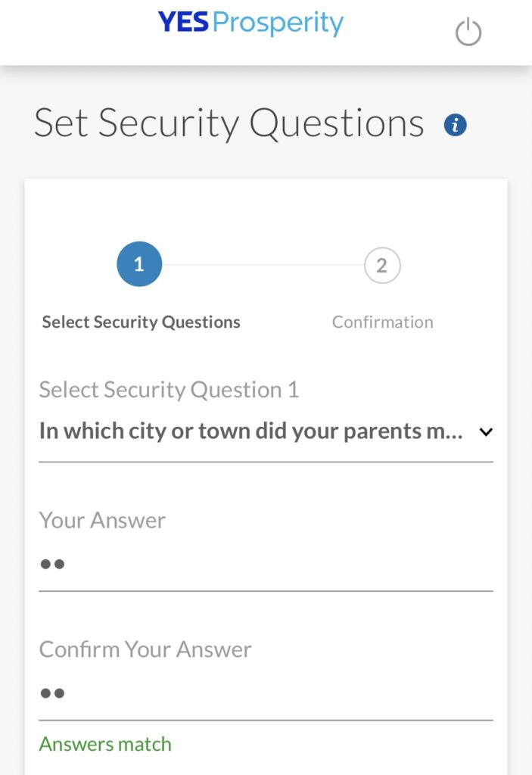Click the Answers match message
This screenshot has height=775, width=532.
pos(105,745)
